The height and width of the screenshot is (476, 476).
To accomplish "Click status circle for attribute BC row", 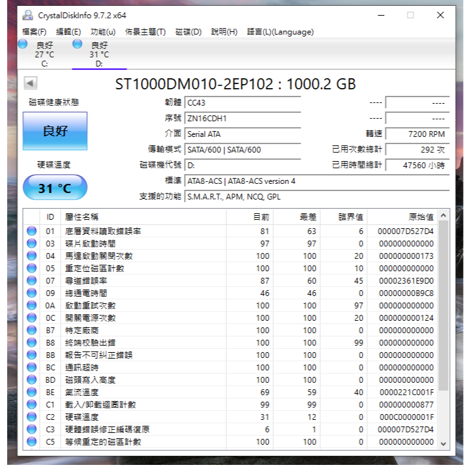I will 31,367.
